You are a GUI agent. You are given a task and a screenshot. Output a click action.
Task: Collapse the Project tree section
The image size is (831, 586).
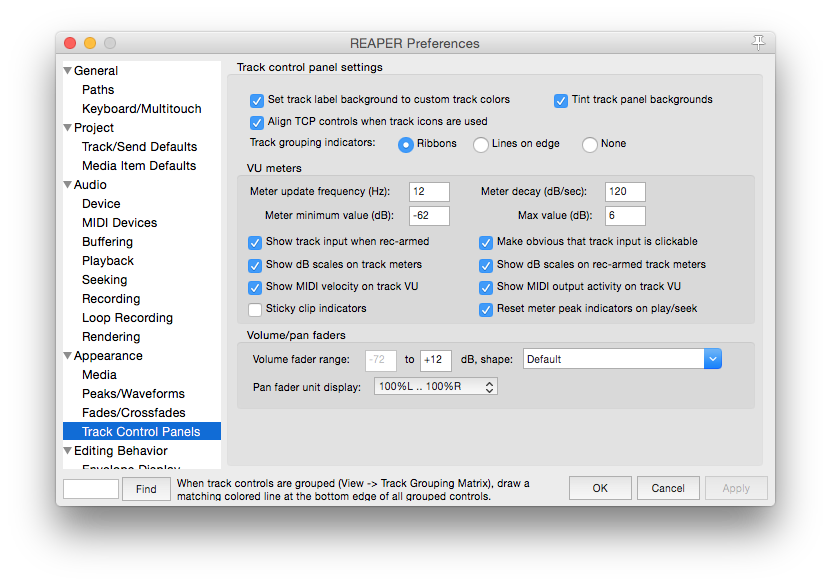point(67,128)
